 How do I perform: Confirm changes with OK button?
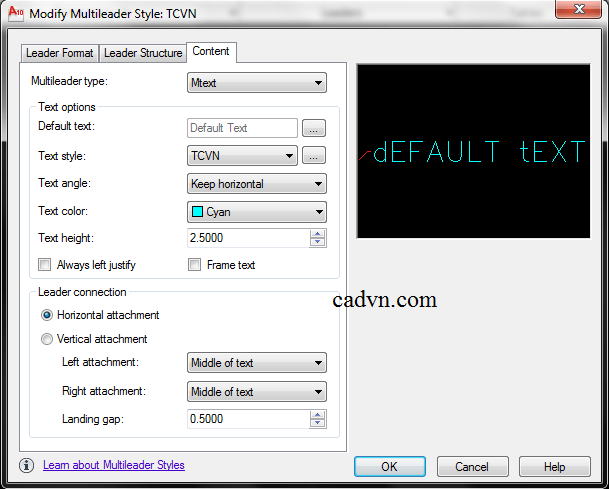(x=390, y=466)
